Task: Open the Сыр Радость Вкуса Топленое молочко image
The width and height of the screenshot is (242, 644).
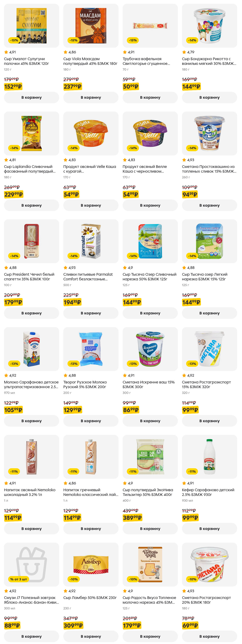Action: coord(150,564)
